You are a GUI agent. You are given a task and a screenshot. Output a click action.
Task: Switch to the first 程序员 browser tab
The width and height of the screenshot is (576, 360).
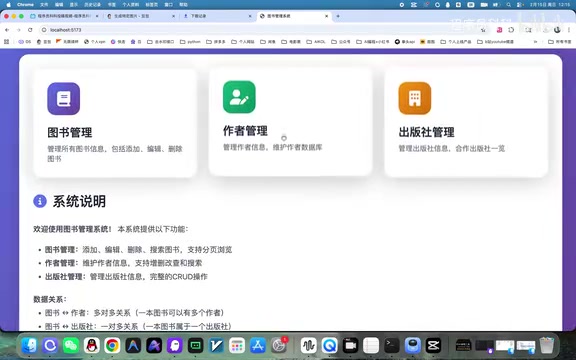(63, 16)
